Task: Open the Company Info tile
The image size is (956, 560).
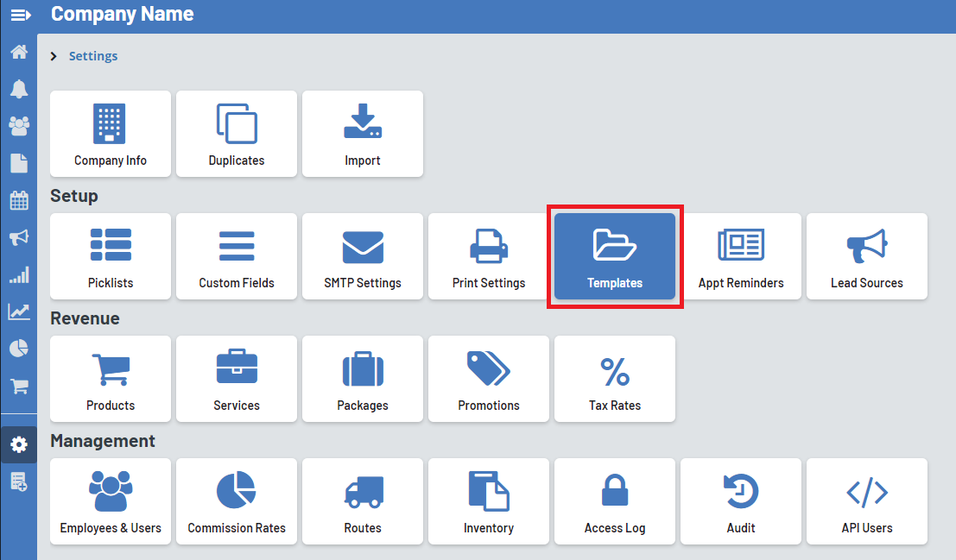Action: tap(111, 134)
